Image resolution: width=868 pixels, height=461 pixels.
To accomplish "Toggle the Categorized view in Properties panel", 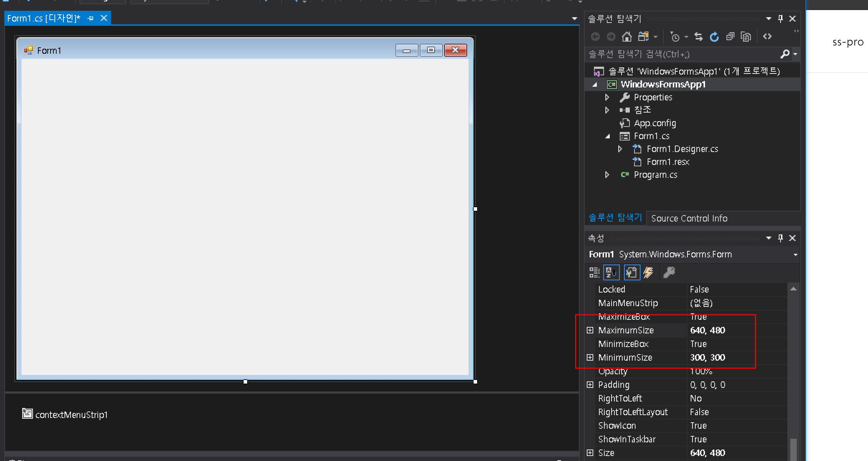I will 594,273.
